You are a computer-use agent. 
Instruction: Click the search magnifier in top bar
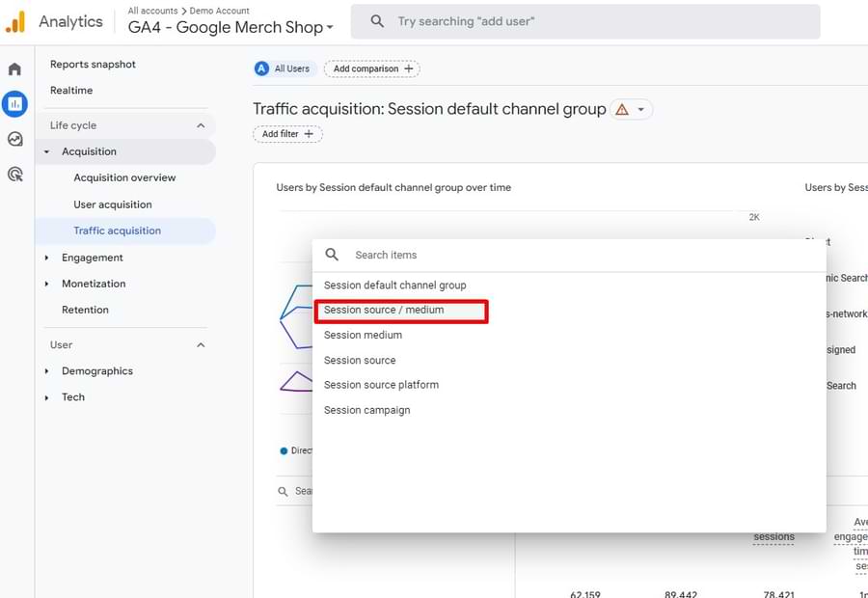(377, 21)
